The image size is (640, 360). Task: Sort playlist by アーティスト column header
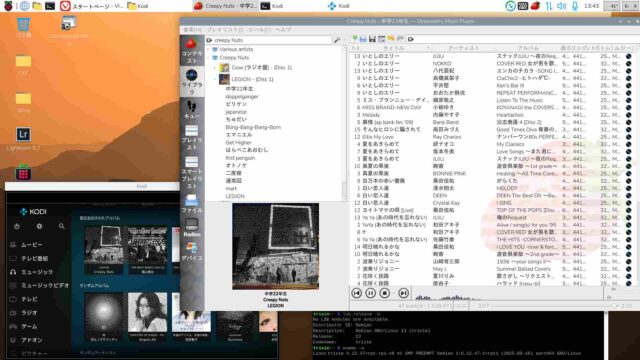(463, 48)
